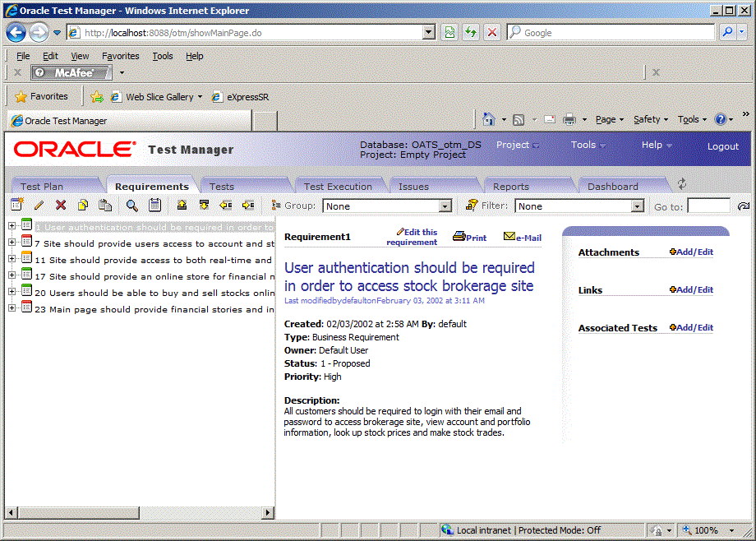756x541 pixels.
Task: Expand requirement 17 tree node
Action: (12, 275)
